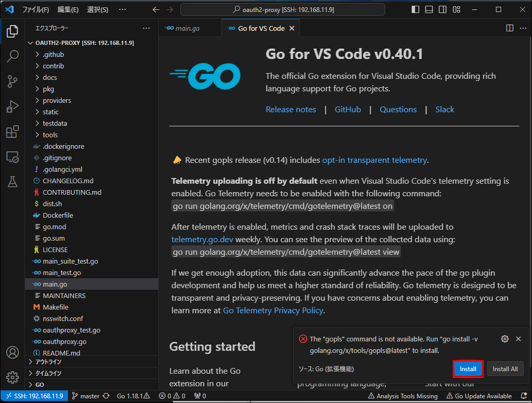Close the gopls notification popup
The width and height of the screenshot is (532, 403).
click(x=518, y=339)
